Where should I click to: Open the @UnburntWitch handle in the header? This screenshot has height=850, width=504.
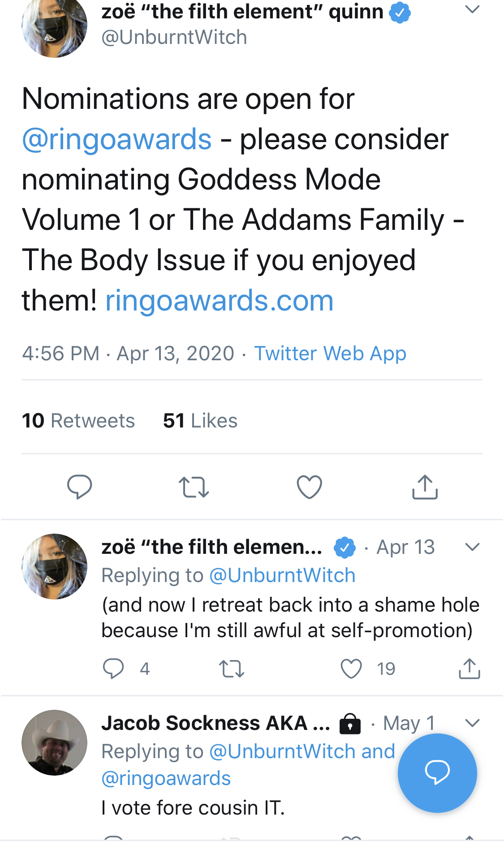tap(174, 37)
